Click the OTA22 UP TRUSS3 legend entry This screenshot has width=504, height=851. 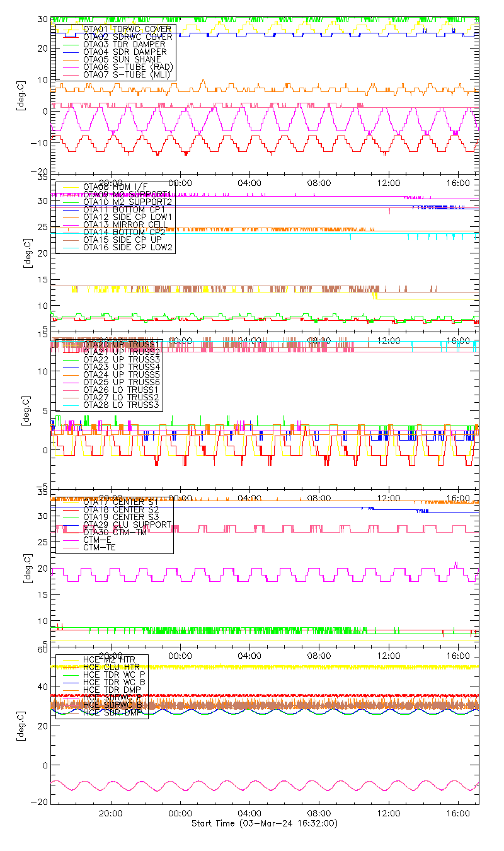[x=122, y=359]
